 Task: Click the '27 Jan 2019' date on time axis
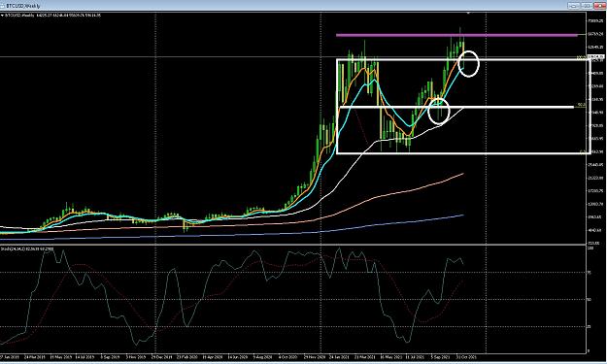tap(9, 357)
